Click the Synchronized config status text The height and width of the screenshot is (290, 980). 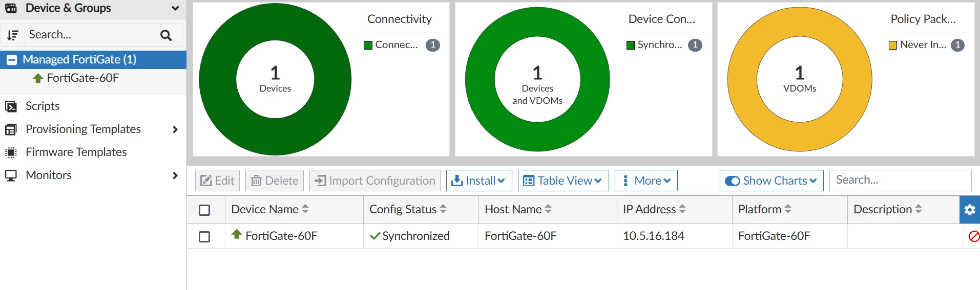tap(416, 236)
